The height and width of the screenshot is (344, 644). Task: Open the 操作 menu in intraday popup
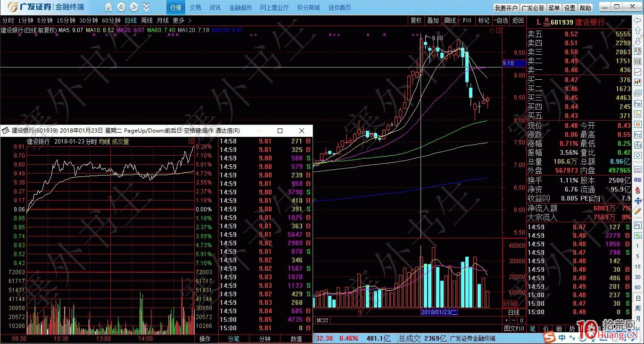pos(205,339)
